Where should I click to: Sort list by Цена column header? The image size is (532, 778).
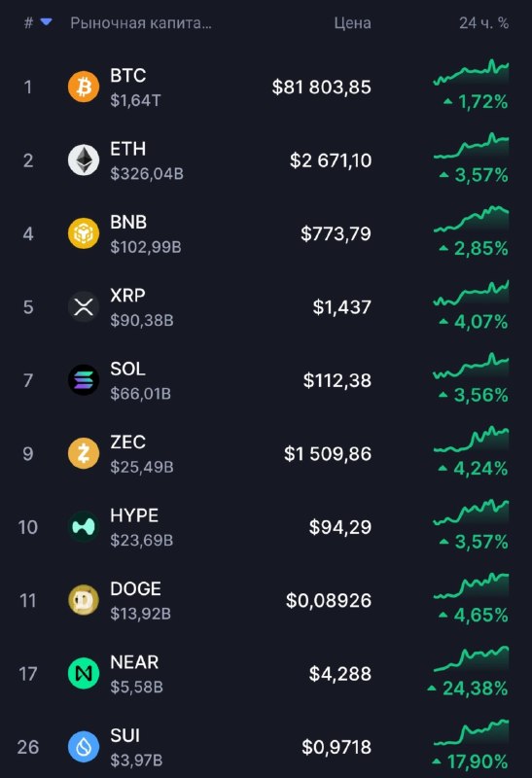pos(352,22)
